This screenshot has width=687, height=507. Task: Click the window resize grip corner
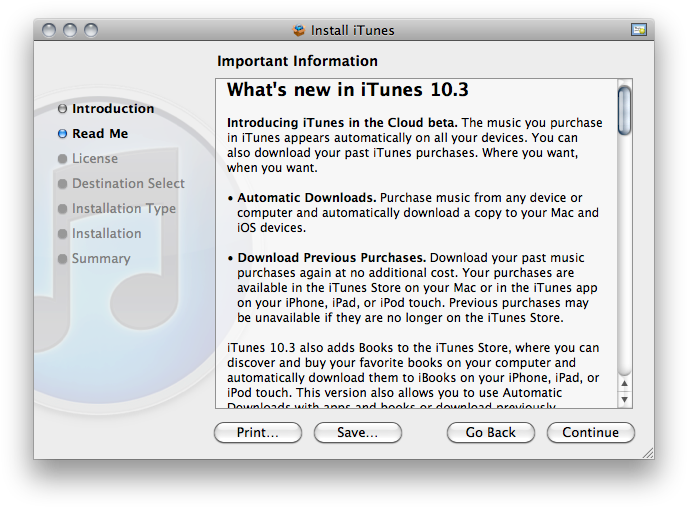(x=647, y=452)
